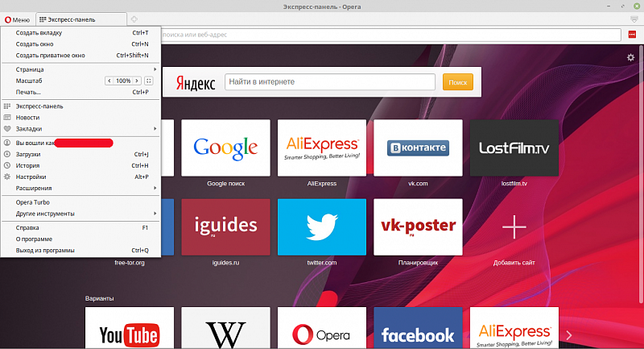Click the iguides.ru label

(226, 262)
